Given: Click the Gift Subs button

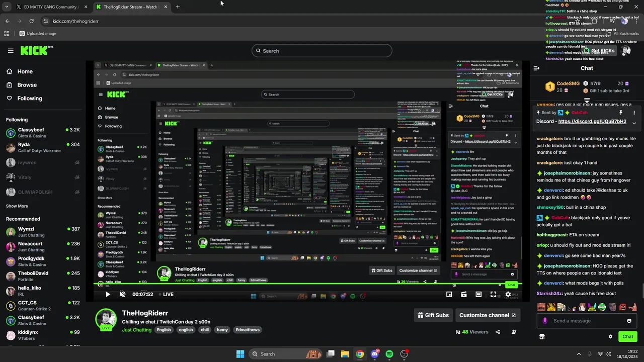Looking at the screenshot, I should (x=433, y=315).
